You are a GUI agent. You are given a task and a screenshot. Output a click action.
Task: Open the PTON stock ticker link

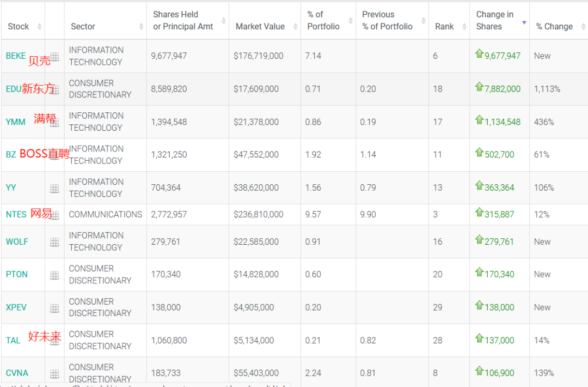[x=17, y=274]
